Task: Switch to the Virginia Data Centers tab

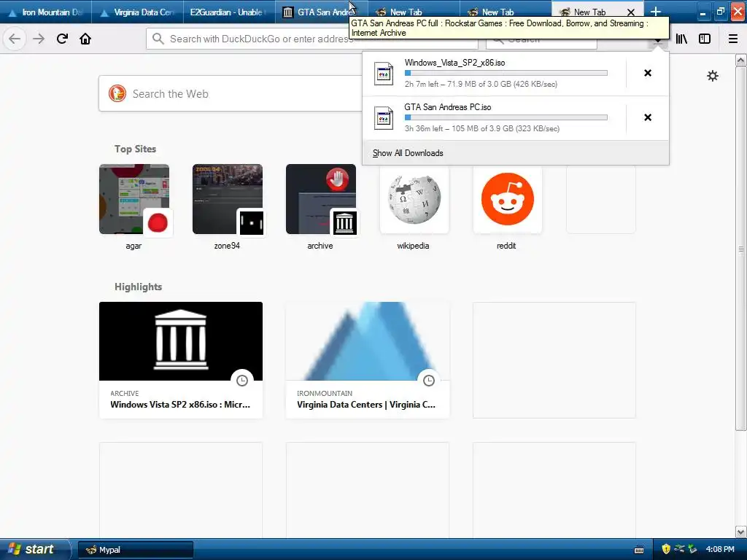Action: (x=137, y=12)
